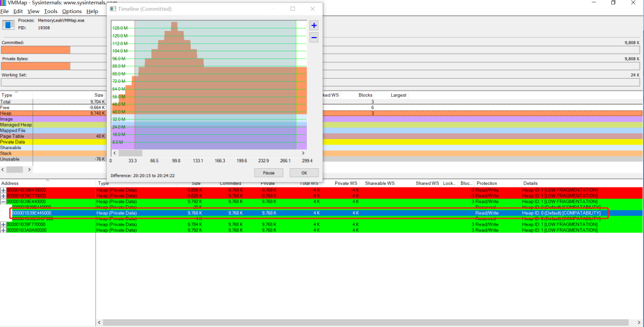Select the Heap row in summary
The width and height of the screenshot is (644, 327).
point(321,113)
